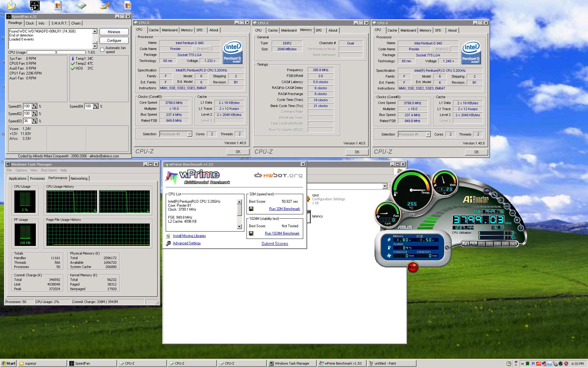Image resolution: width=588 pixels, height=368 pixels.
Task: Click OK in the middle CPU-Z window
Action: coord(357,152)
